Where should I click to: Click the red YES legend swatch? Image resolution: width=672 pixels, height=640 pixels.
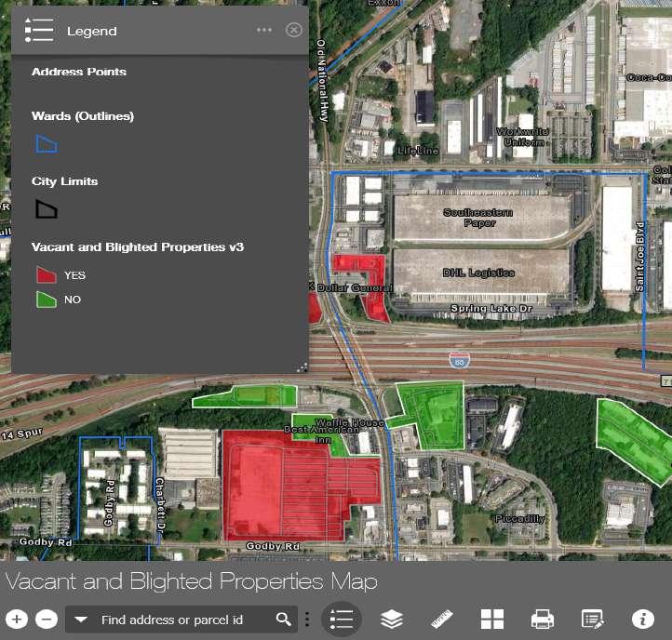[x=47, y=275]
